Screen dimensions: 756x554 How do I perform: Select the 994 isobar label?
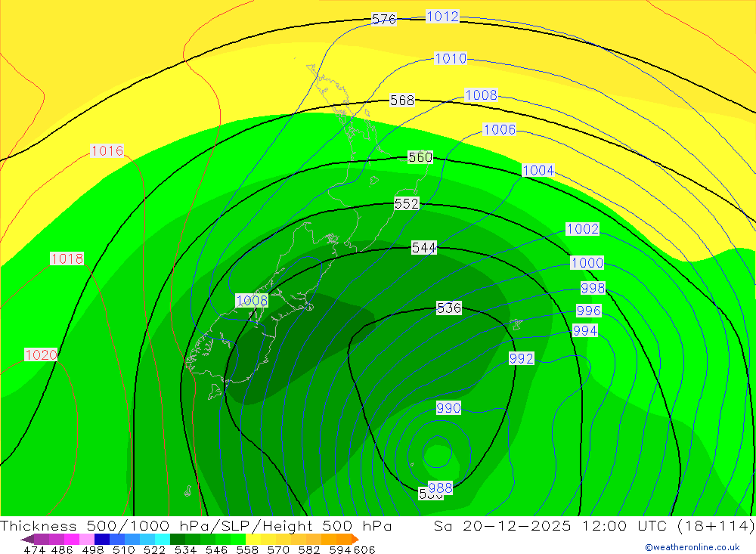click(x=585, y=331)
